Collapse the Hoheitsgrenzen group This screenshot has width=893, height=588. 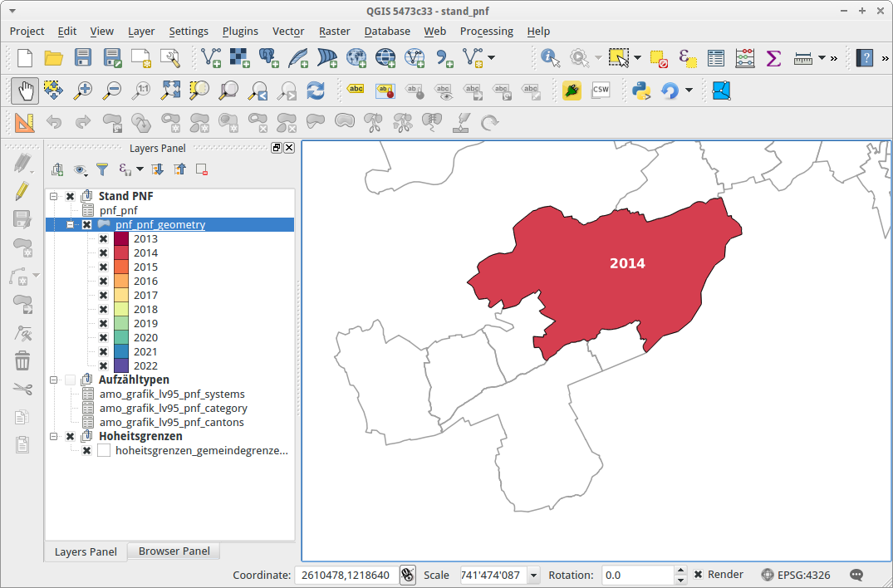tap(53, 437)
